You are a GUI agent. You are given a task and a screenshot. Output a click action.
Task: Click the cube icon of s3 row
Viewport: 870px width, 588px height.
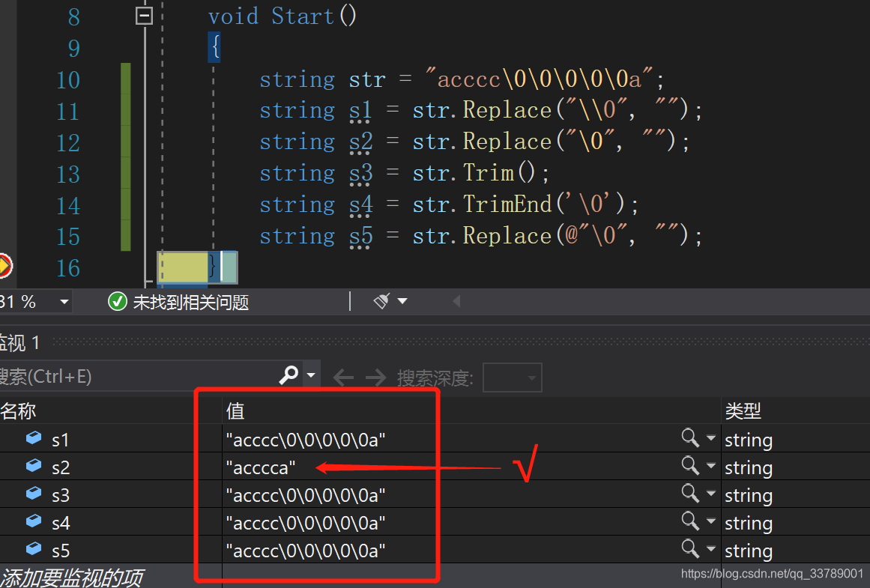pyautogui.click(x=33, y=493)
